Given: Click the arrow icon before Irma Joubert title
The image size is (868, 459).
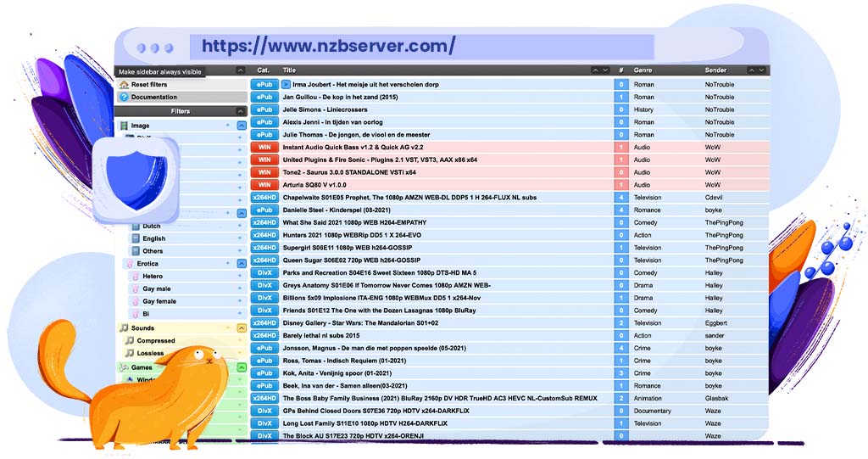Looking at the screenshot, I should (286, 85).
